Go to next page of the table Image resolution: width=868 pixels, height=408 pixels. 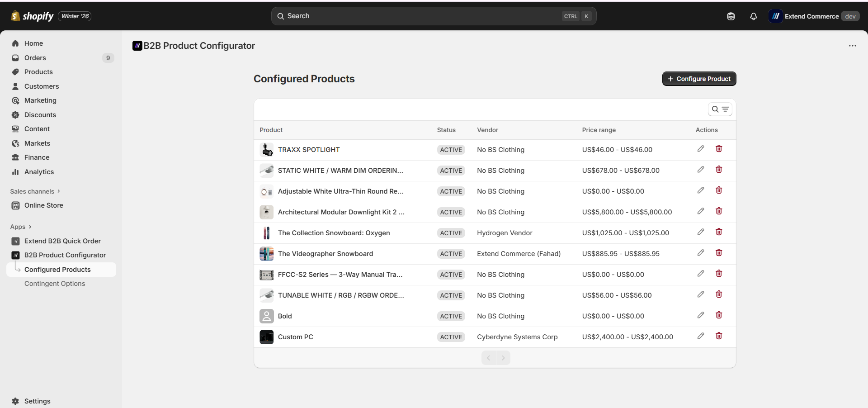coord(503,358)
